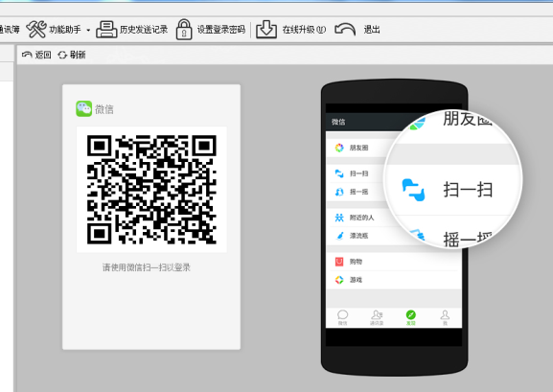The width and height of the screenshot is (553, 392).
Task: Click 请使用微信扫一扫以登录 caption
Action: tap(147, 267)
